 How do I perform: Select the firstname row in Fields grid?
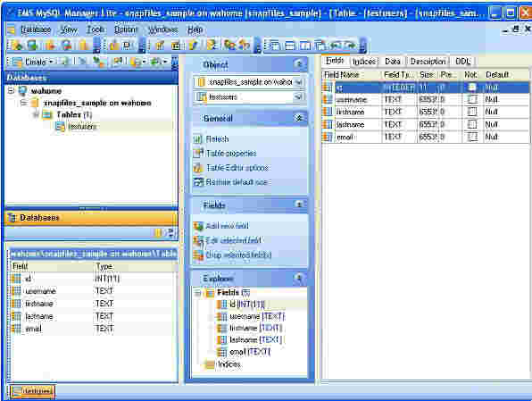(x=426, y=112)
